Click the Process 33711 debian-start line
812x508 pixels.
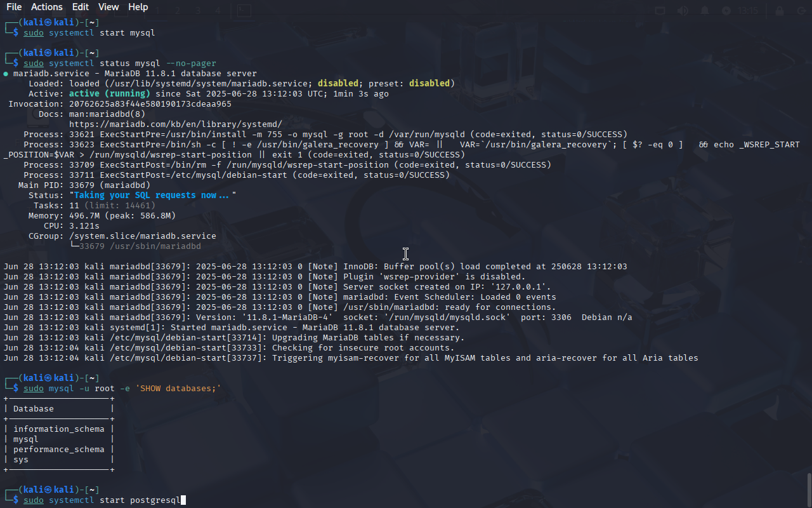tap(237, 175)
